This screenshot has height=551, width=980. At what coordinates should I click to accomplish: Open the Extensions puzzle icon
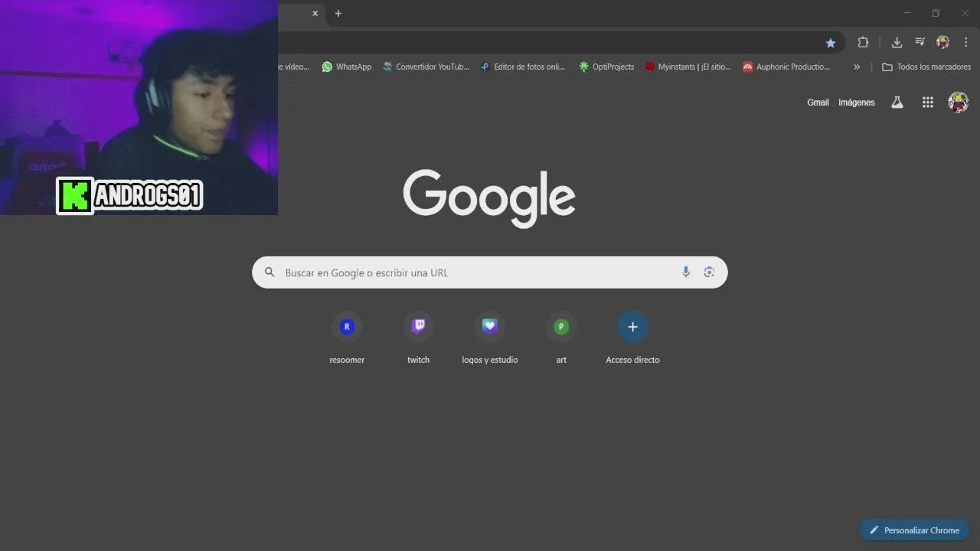click(x=863, y=43)
